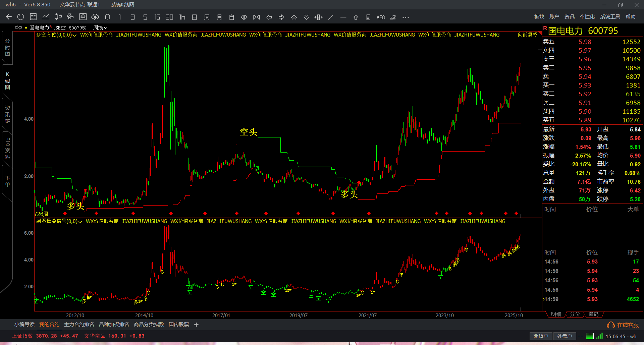
Task: Click the 外盘户 account button
Action: coord(564,336)
